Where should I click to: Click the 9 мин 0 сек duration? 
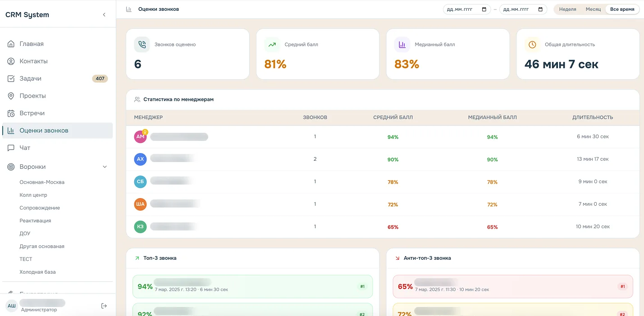pyautogui.click(x=593, y=181)
